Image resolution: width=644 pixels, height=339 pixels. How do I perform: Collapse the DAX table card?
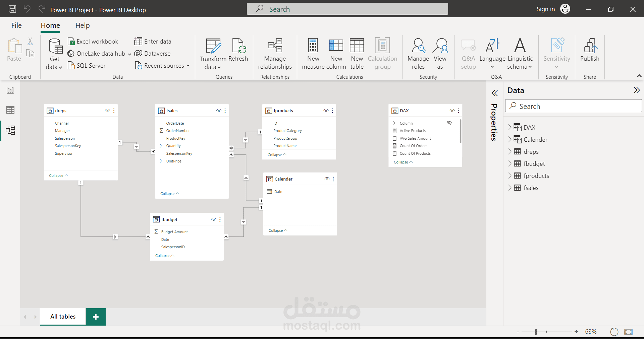403,162
